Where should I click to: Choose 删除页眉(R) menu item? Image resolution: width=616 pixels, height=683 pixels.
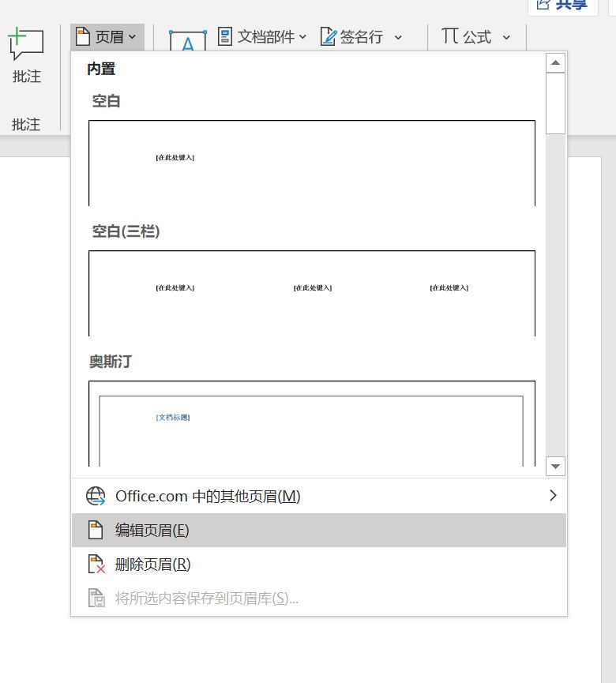click(x=319, y=564)
